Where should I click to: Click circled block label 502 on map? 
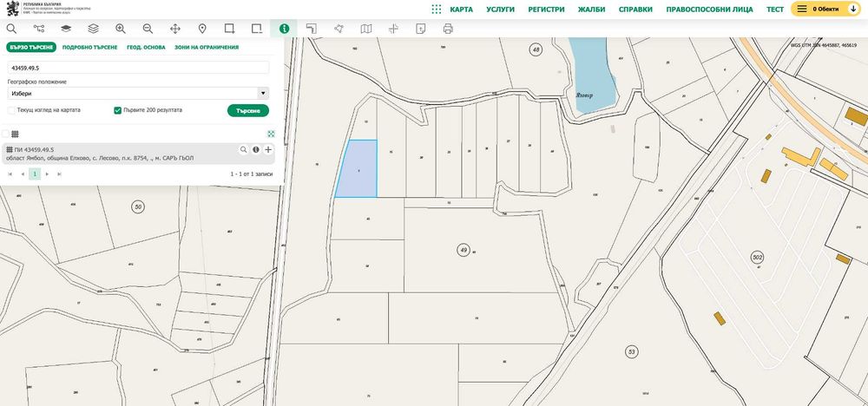point(757,257)
